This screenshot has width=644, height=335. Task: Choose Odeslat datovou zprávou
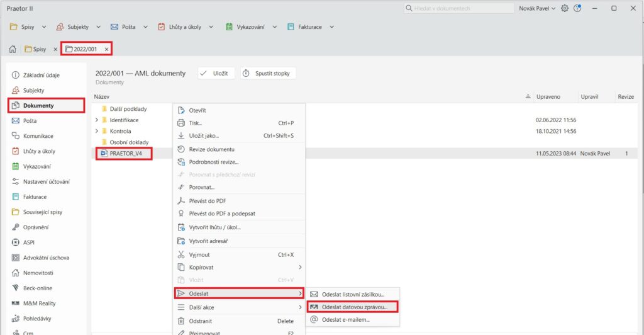[x=358, y=307]
